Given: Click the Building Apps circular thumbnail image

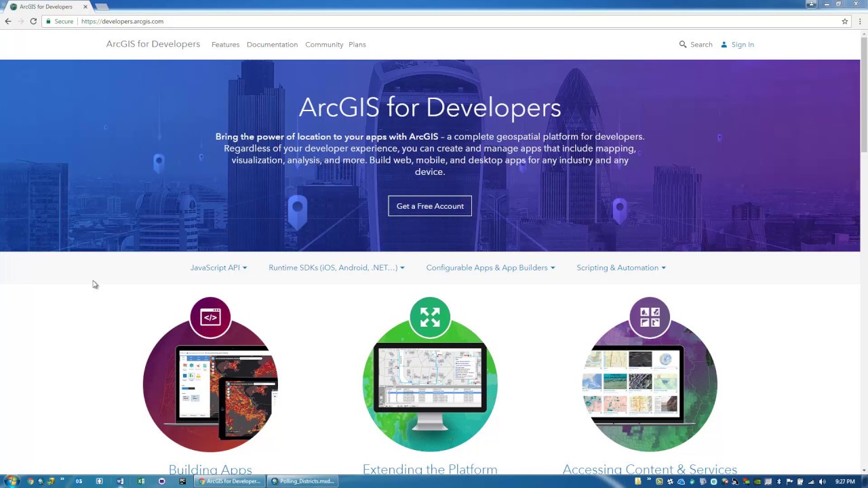Looking at the screenshot, I should click(210, 384).
